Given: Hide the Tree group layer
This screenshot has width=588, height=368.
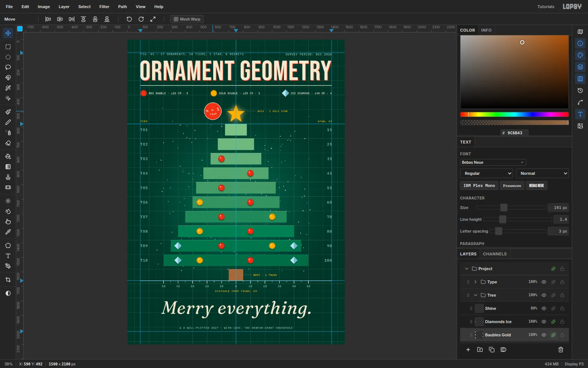Looking at the screenshot, I should (x=544, y=295).
